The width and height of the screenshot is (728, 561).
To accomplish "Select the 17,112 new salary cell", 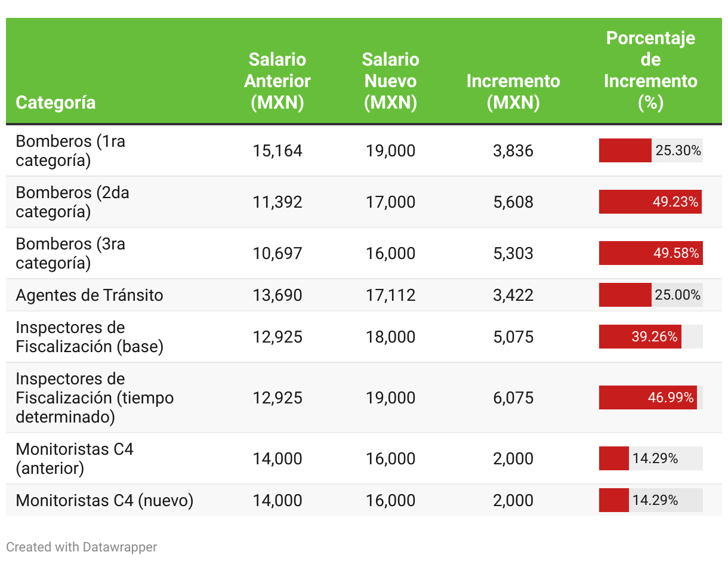I will click(x=390, y=295).
